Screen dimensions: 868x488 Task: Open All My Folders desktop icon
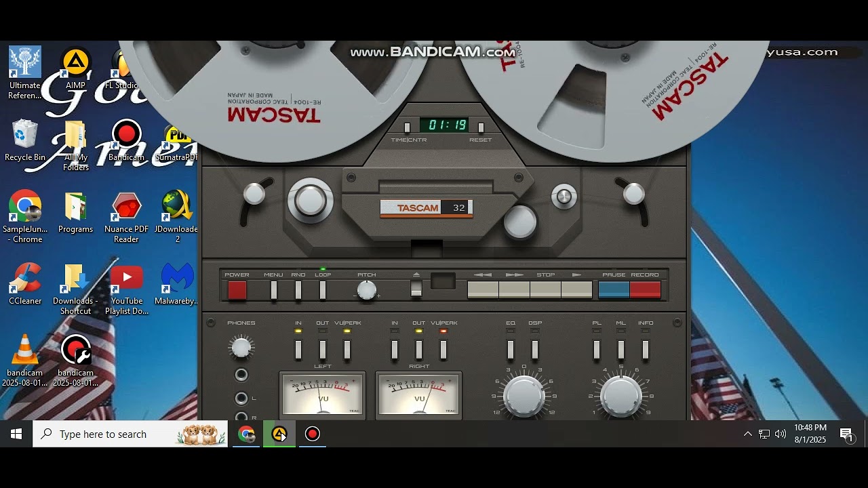(76, 146)
